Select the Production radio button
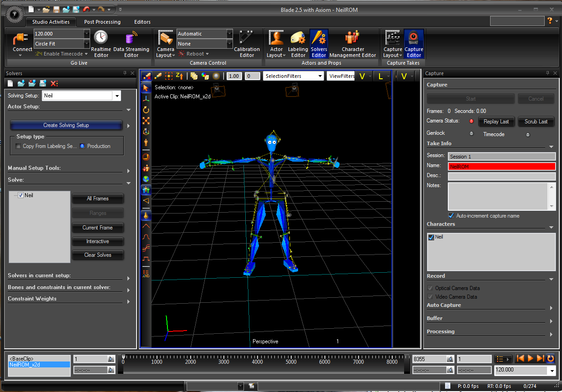The width and height of the screenshot is (562, 392). point(82,146)
